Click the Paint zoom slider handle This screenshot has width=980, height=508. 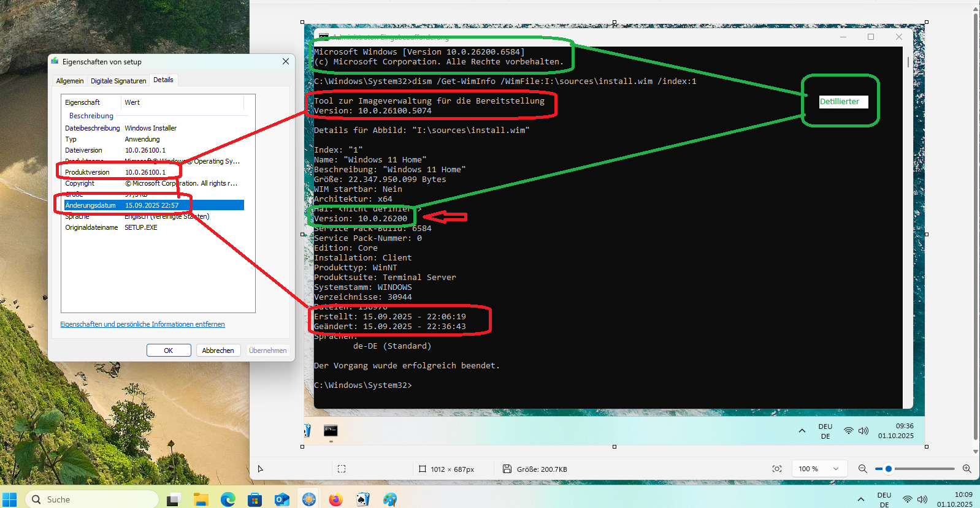pos(889,469)
